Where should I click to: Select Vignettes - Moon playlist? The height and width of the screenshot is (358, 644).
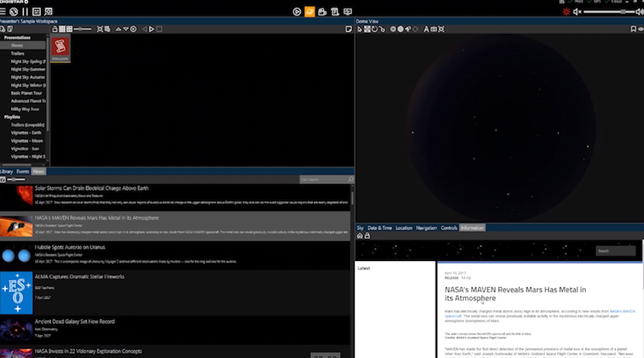point(27,141)
